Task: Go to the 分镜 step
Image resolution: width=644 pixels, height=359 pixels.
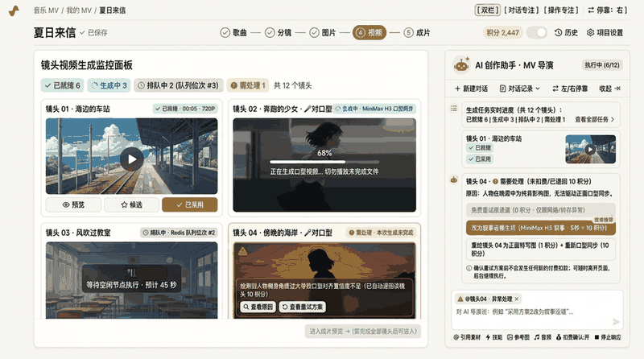Action: click(x=278, y=32)
